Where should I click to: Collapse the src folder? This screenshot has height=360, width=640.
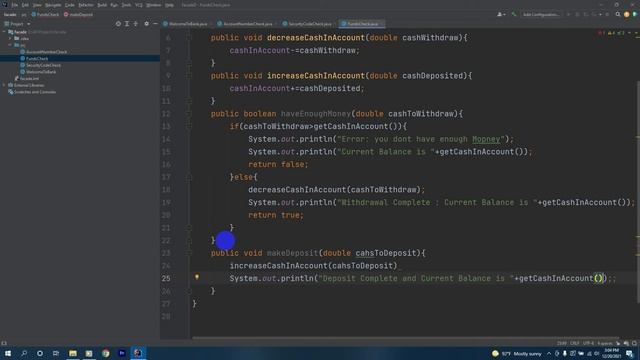pos(10,45)
